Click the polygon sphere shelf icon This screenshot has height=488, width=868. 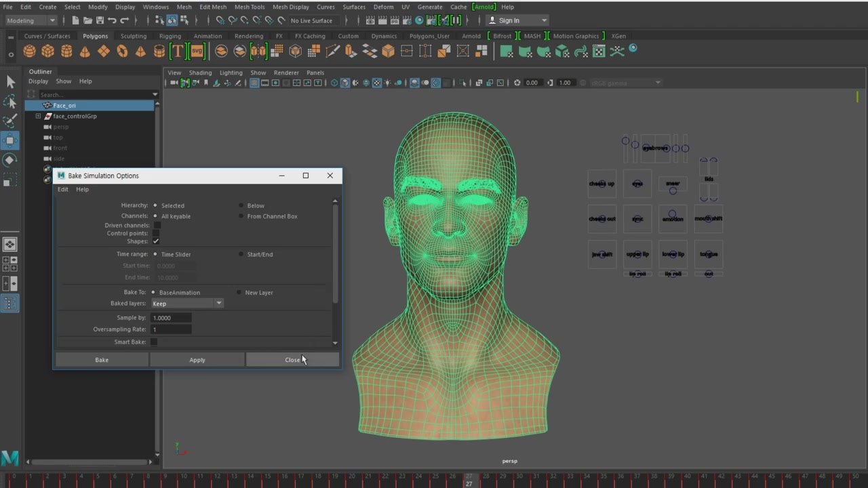(29, 52)
